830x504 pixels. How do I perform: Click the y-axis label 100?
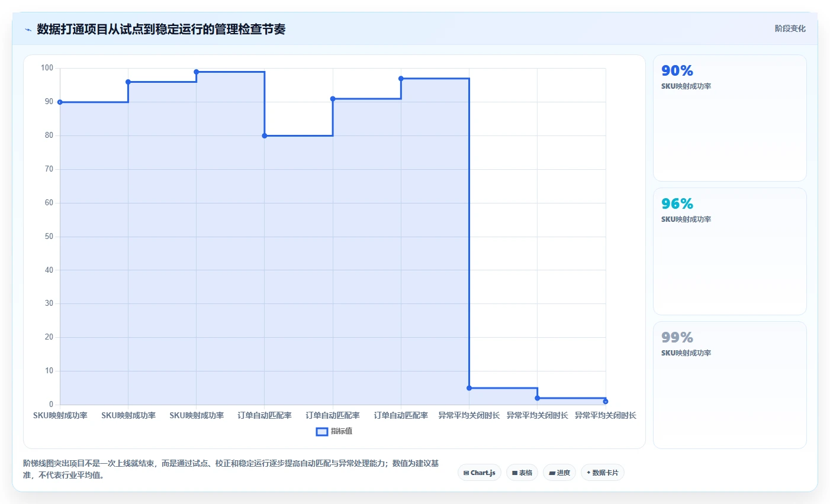point(47,68)
